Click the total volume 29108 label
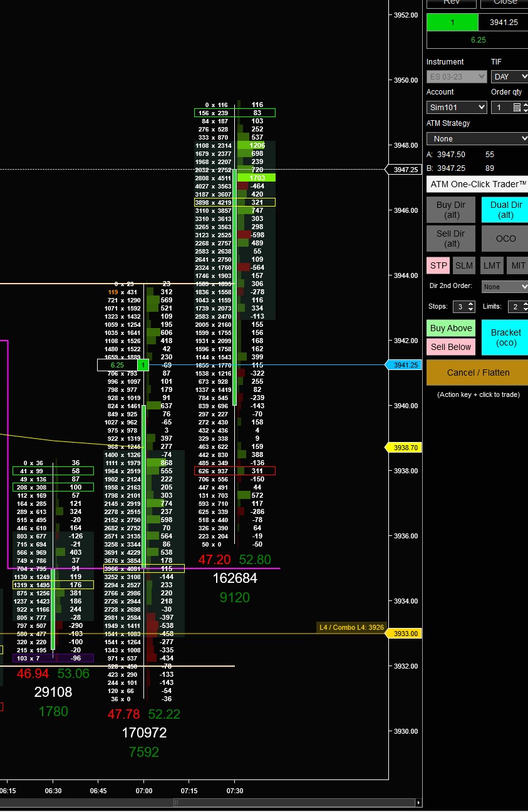Viewport: 528px width, 812px height. [x=53, y=692]
